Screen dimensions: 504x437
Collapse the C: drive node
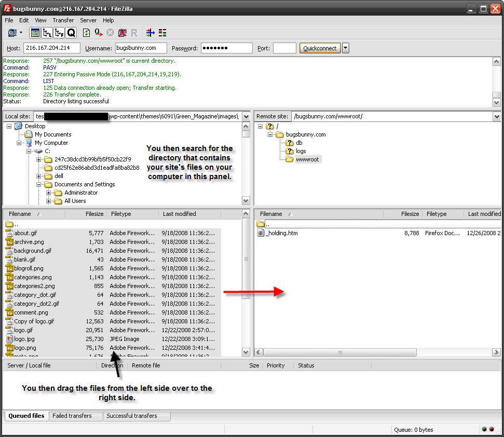click(29, 152)
